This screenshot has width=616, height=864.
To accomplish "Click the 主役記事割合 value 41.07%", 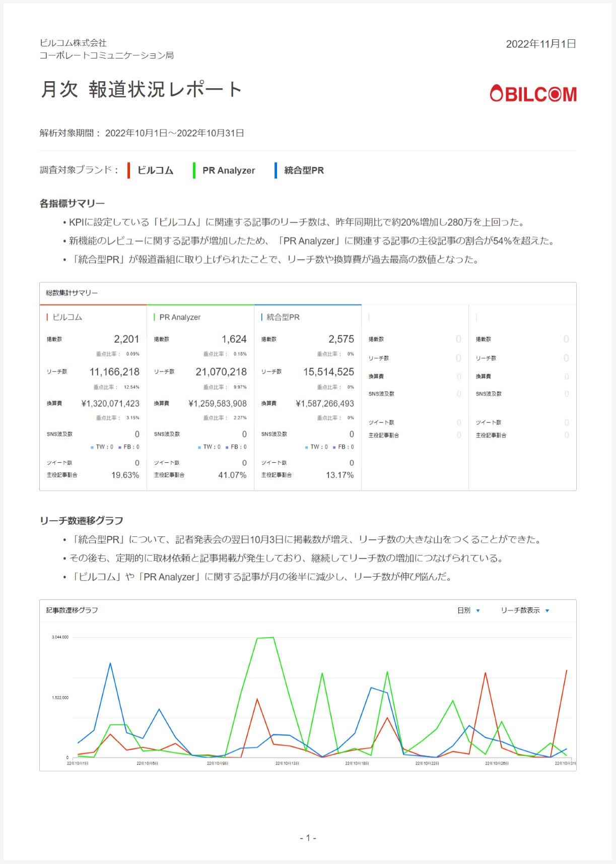I will coord(232,475).
